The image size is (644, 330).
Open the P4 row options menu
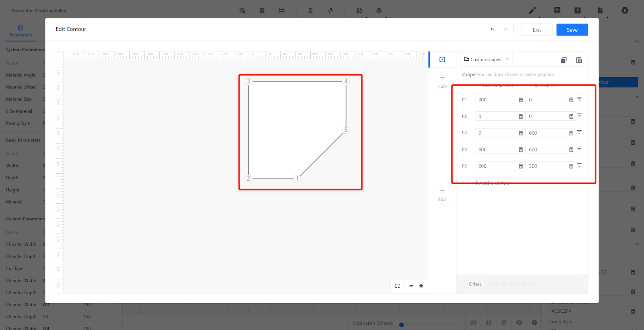click(x=579, y=149)
